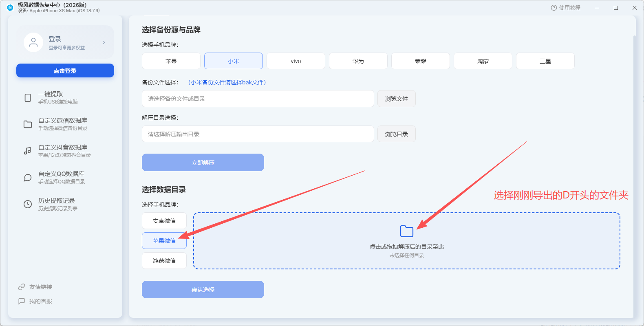Click the 请选择解压输出目录 input field
Image resolution: width=644 pixels, height=326 pixels.
[x=258, y=134]
